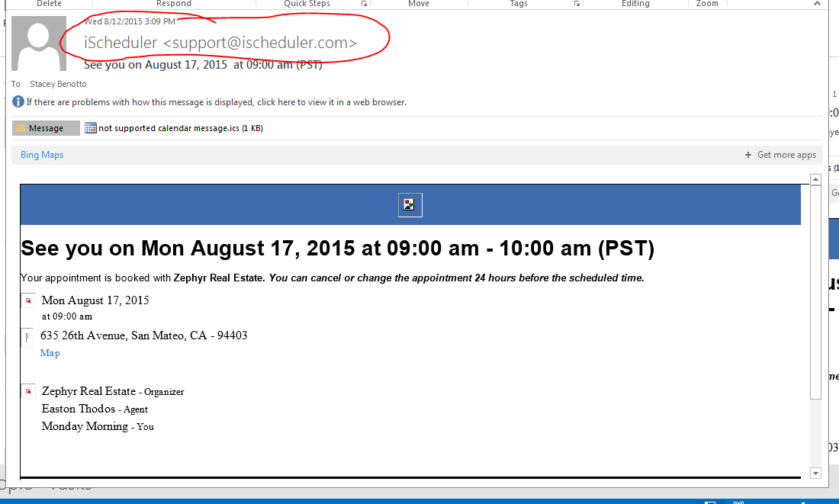Open the 'not supported calendar message.ics' attachment
The image size is (839, 504).
180,128
